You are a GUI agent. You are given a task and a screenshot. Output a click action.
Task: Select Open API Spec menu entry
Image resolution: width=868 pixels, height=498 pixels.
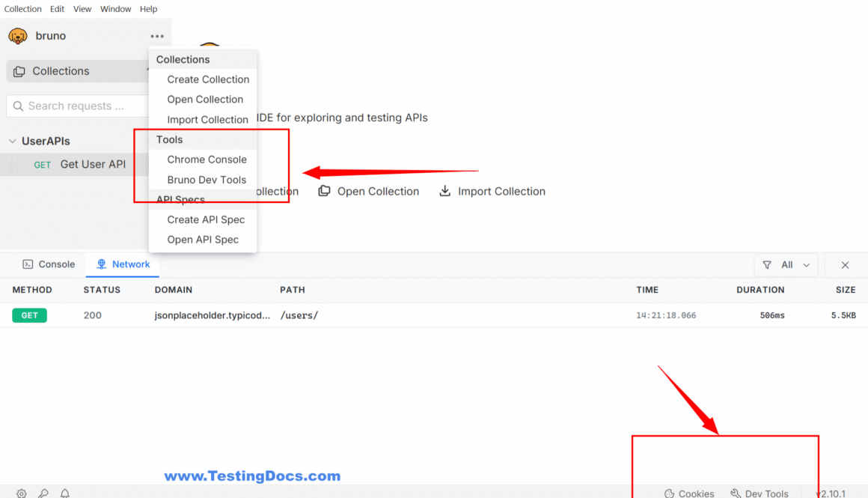click(x=203, y=240)
